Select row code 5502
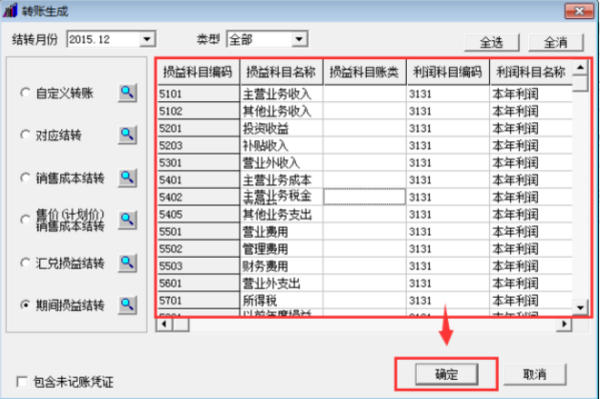 198,249
